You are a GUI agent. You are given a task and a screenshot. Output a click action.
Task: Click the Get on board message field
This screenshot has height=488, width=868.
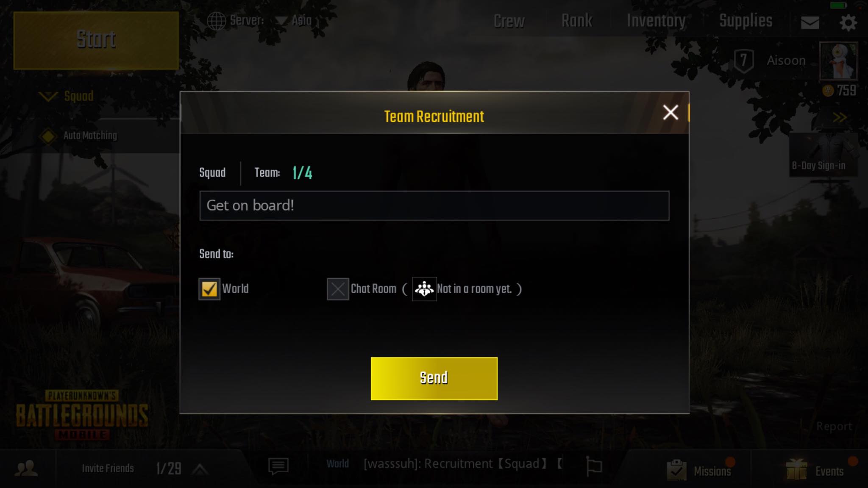coord(434,205)
